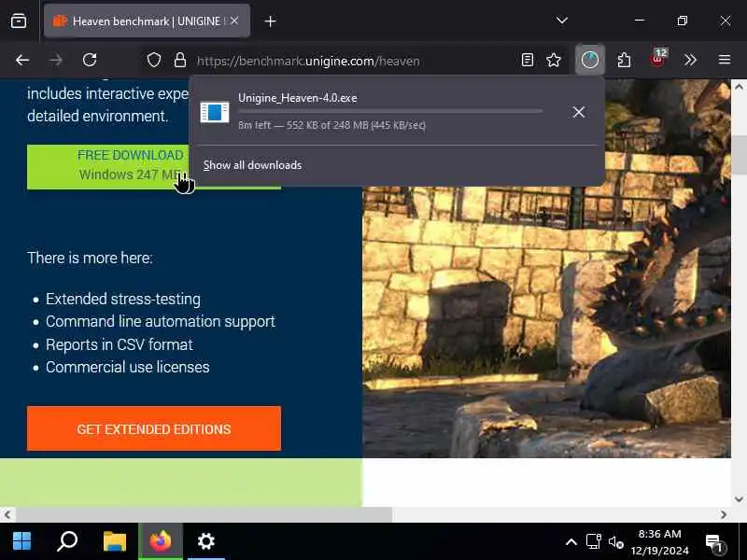Viewport: 747px width, 560px height.
Task: Click the horizontal scrollbar thumb
Action: 204,515
